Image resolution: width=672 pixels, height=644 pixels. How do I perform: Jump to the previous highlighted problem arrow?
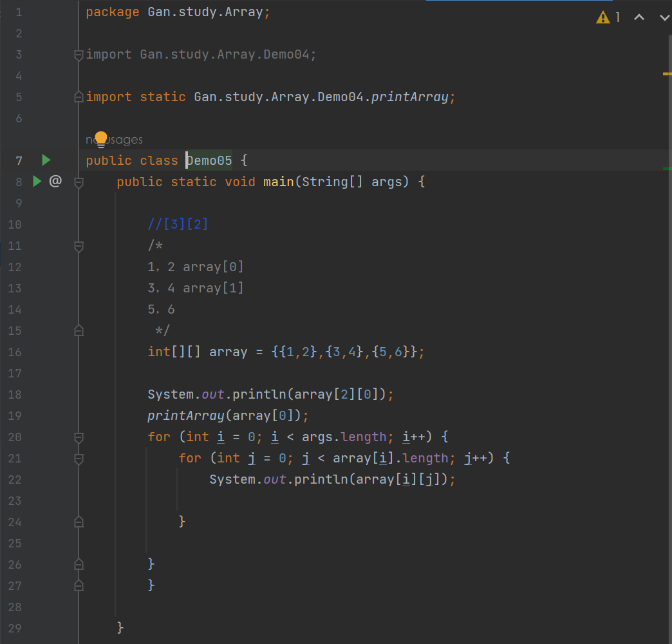coord(639,17)
